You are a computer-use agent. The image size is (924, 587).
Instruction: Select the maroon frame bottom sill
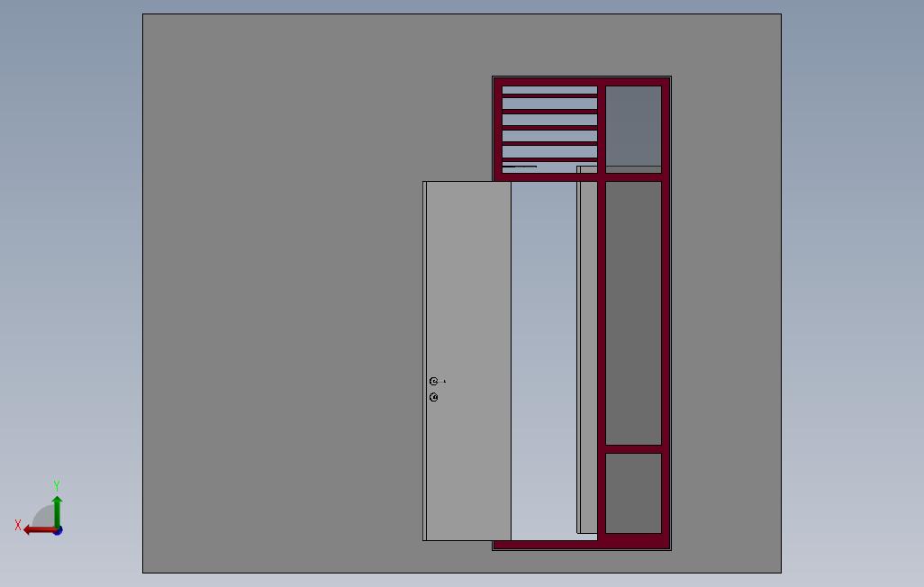(582, 545)
